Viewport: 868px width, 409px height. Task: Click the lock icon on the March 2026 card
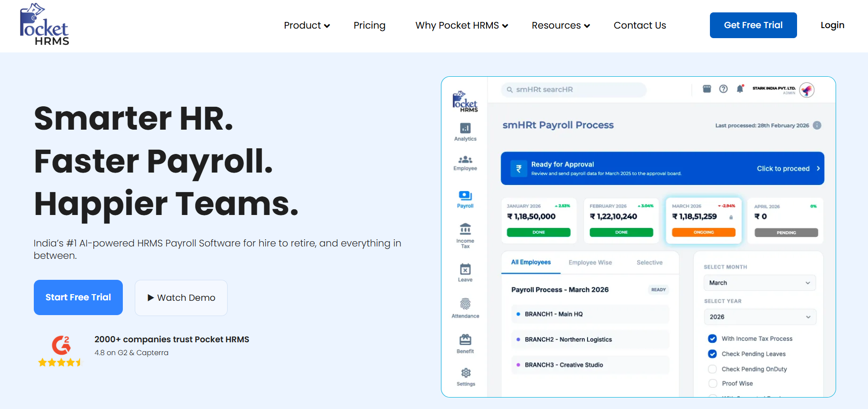coord(731,217)
